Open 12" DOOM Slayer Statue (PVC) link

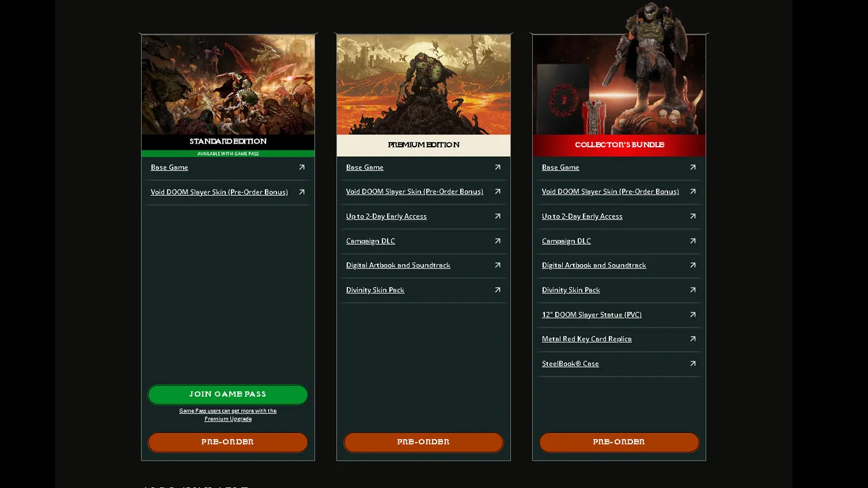tap(592, 314)
